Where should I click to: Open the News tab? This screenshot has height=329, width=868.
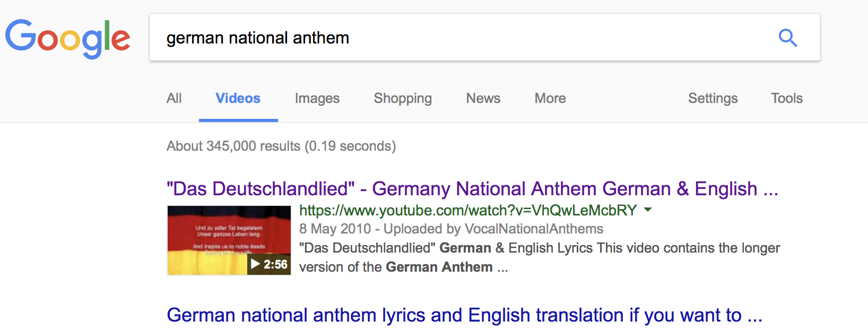[483, 98]
